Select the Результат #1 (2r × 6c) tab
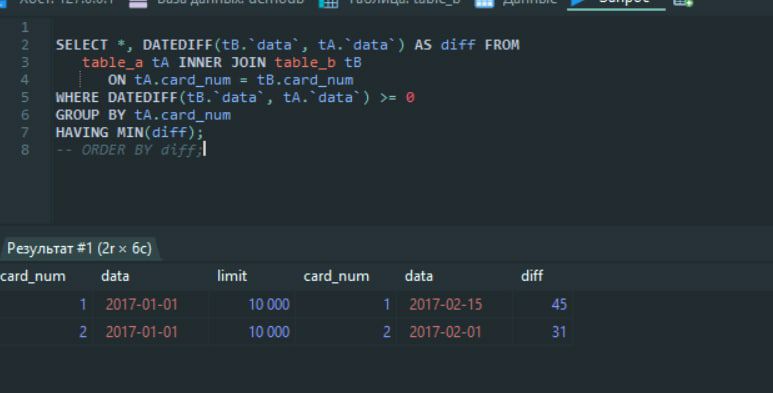 80,248
